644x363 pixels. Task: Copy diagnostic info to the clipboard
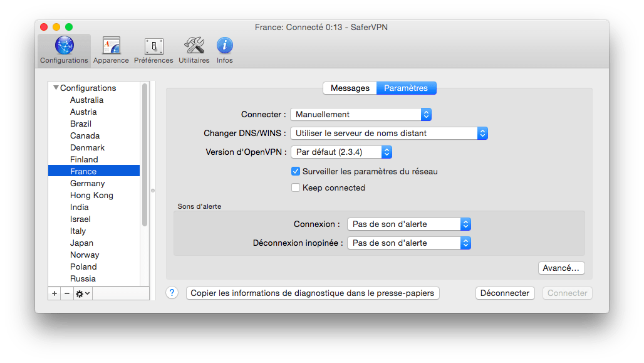coord(313,293)
